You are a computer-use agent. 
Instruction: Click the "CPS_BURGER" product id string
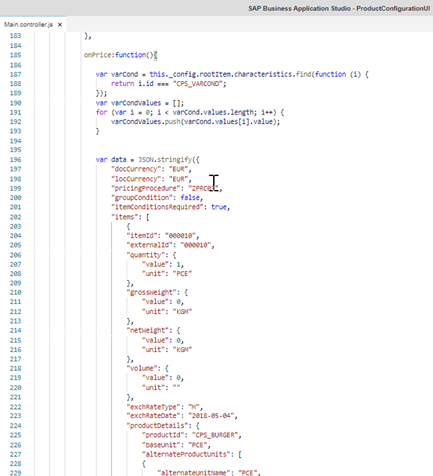click(215, 435)
